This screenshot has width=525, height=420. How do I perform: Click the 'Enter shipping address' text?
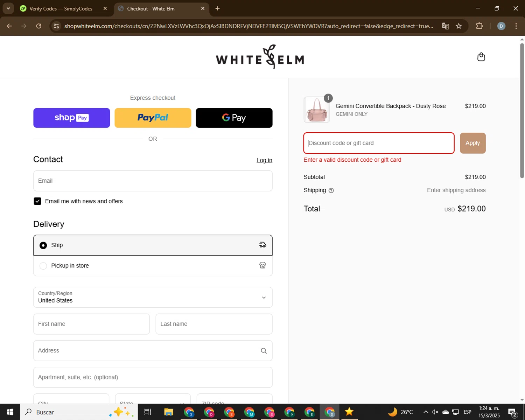tap(456, 190)
